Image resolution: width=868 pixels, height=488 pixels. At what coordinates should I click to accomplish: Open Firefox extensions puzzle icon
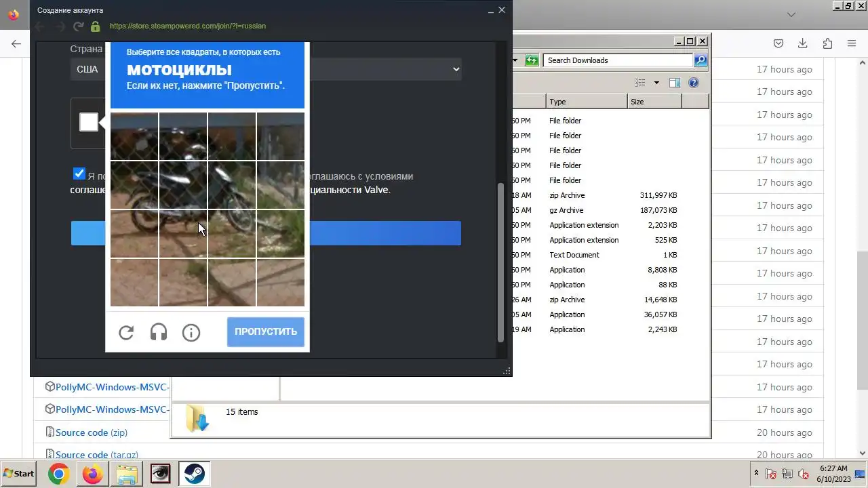pyautogui.click(x=827, y=43)
